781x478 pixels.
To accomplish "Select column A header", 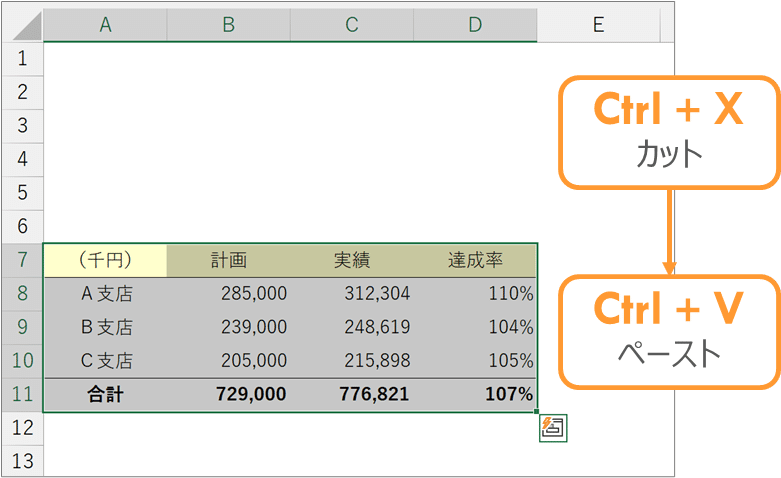I will (x=105, y=25).
